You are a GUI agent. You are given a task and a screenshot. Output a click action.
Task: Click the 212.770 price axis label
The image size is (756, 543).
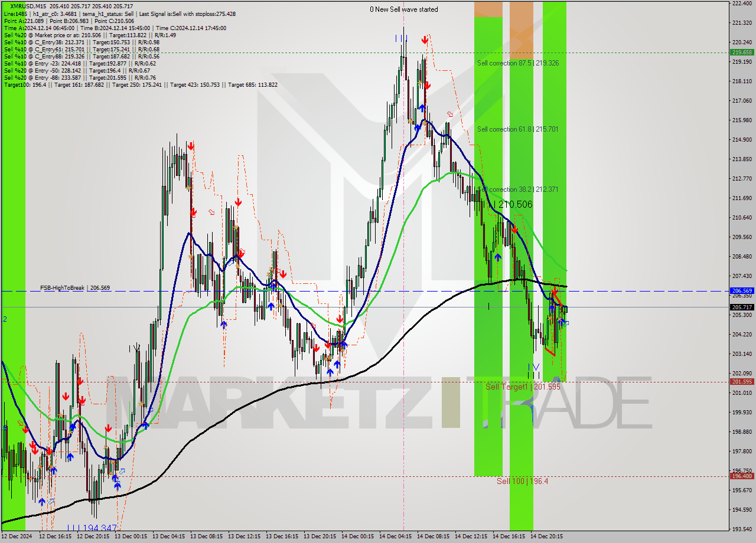(x=742, y=178)
